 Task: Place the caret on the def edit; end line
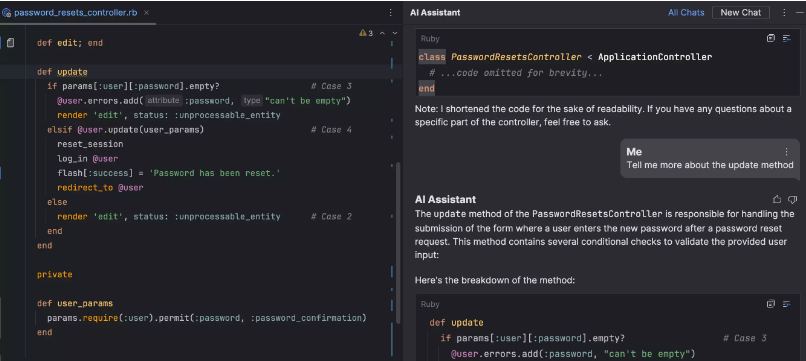[70, 43]
